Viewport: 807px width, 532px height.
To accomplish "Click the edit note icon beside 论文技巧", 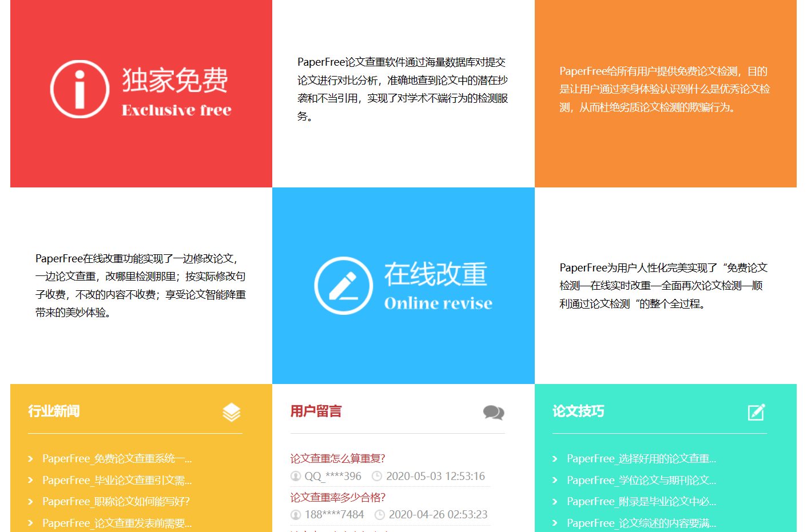I will 756,412.
